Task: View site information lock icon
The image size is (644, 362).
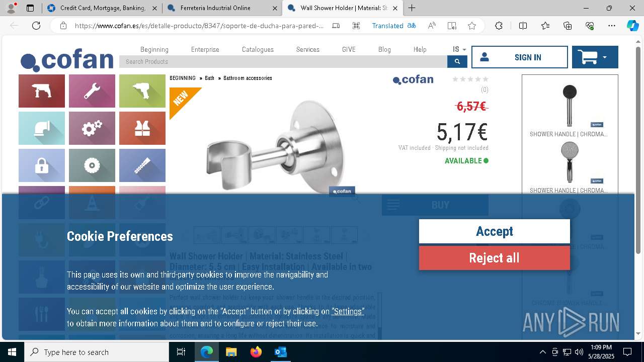Action: (63, 26)
